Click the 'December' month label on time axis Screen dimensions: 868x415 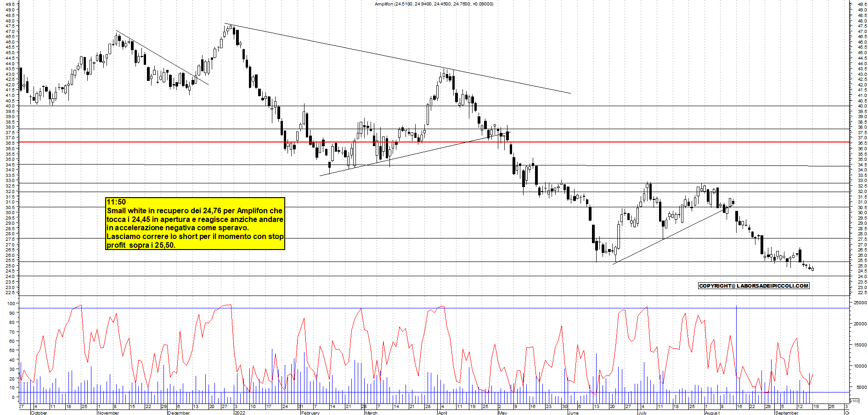179,413
